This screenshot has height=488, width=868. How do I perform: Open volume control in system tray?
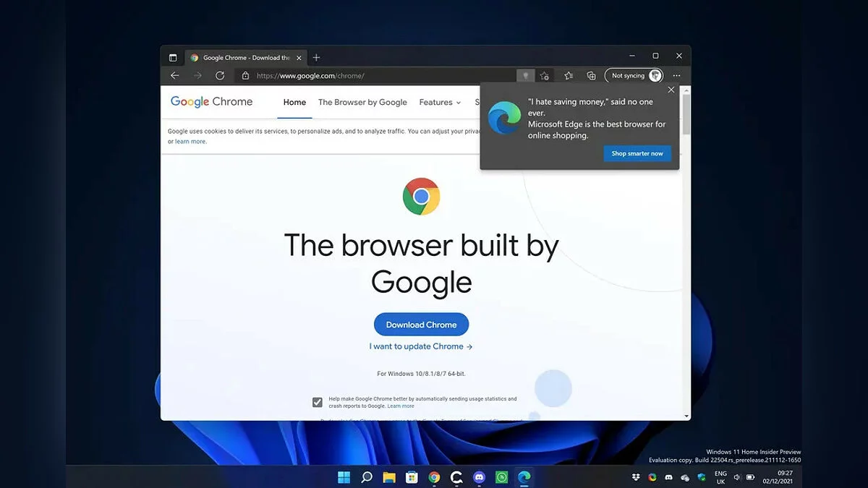coord(736,477)
